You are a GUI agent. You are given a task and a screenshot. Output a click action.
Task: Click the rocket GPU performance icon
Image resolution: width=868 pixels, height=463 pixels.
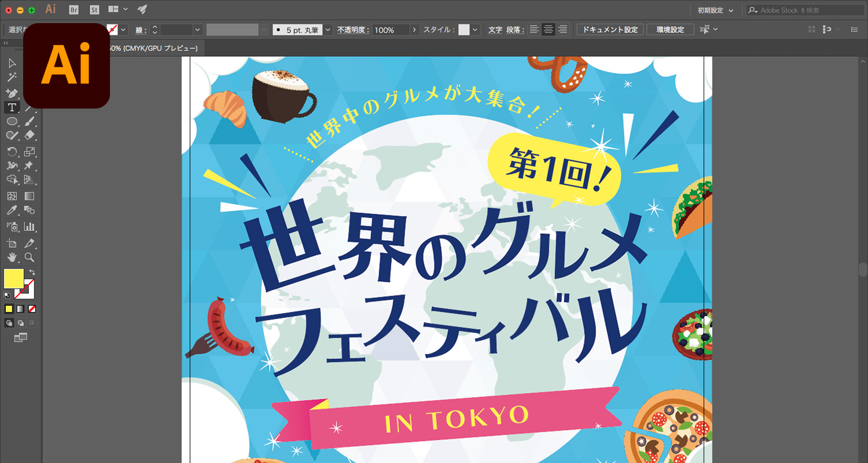point(142,10)
